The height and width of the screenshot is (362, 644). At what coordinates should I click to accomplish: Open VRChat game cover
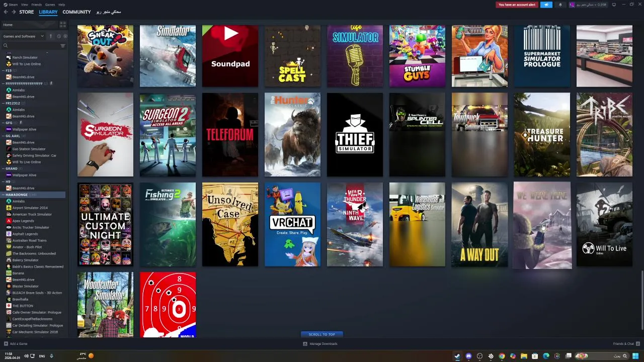[x=292, y=224]
